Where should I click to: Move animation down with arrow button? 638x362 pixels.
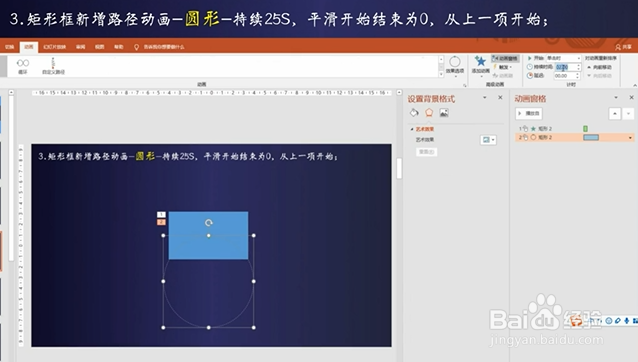(628, 113)
